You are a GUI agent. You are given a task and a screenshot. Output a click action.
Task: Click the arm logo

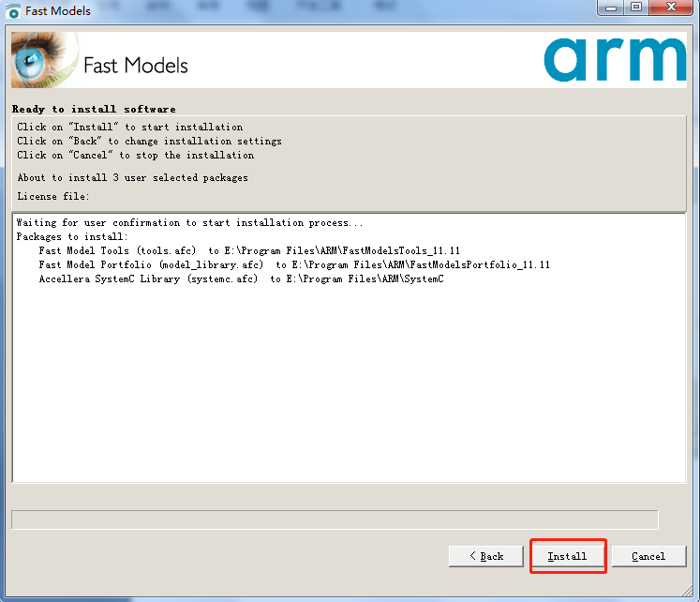click(615, 60)
